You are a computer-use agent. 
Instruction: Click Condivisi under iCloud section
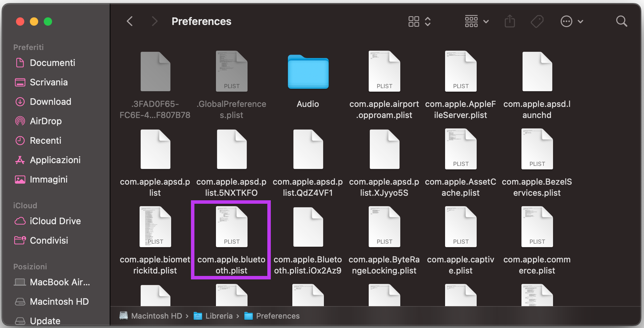click(48, 240)
